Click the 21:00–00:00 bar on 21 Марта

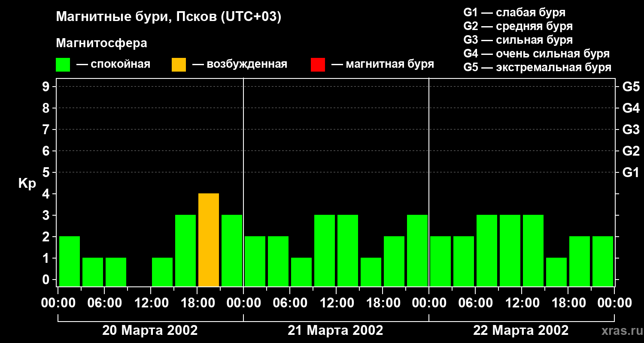[417, 250]
